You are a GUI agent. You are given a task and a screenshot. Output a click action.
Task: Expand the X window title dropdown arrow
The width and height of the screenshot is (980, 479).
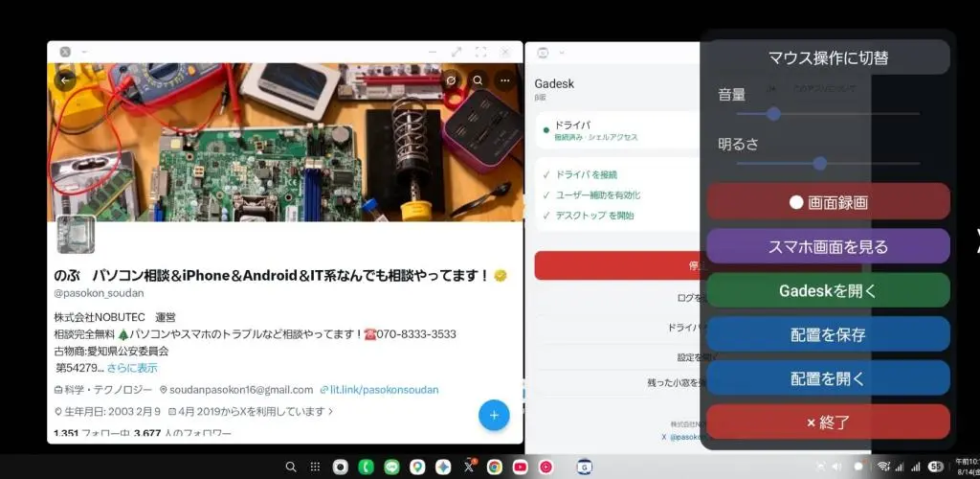(84, 52)
